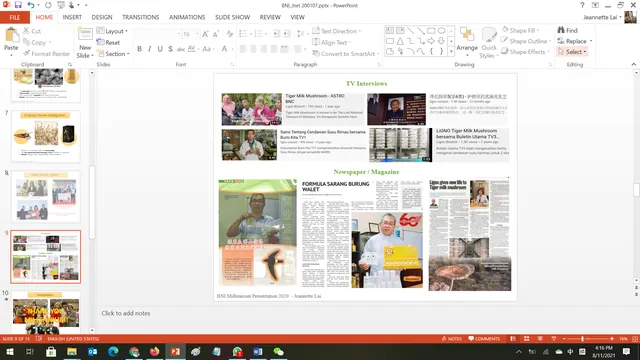Screen dimensions: 640x360
Task: Click the Find binoculars icon
Action: point(561,30)
